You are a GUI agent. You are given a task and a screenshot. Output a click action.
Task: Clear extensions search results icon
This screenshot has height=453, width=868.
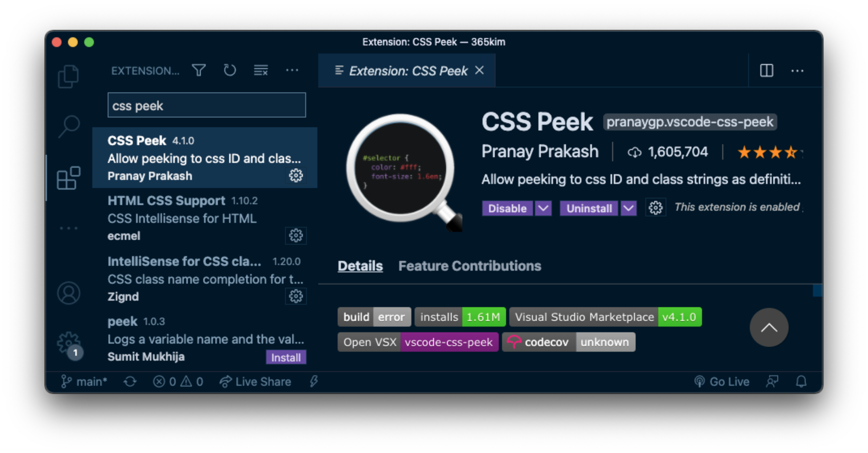pyautogui.click(x=261, y=71)
